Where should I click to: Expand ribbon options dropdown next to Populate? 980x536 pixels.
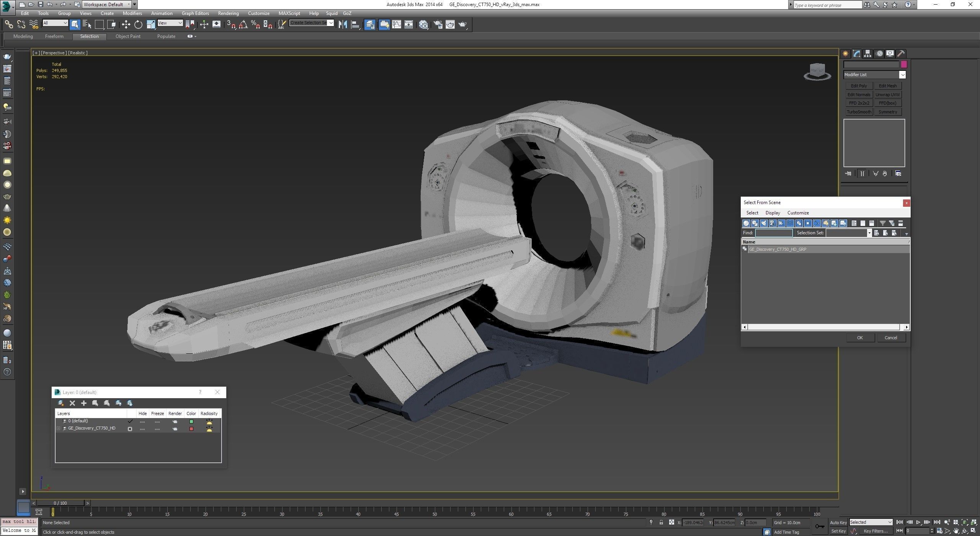coord(192,36)
